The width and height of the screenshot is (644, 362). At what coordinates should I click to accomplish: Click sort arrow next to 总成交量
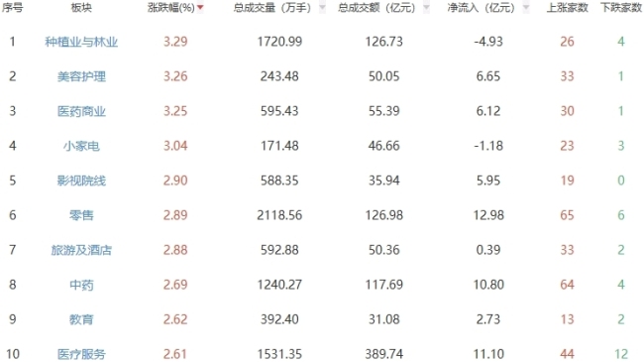(322, 7)
